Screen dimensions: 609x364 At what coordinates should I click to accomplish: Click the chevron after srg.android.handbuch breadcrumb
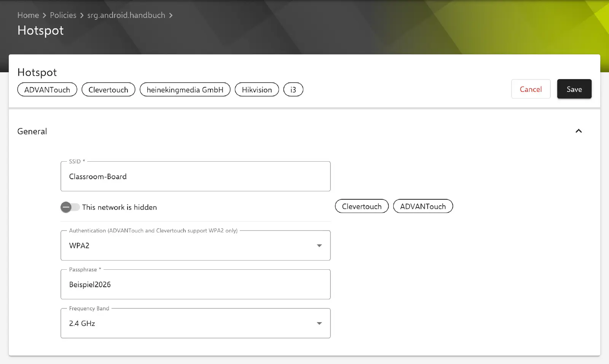pyautogui.click(x=171, y=16)
